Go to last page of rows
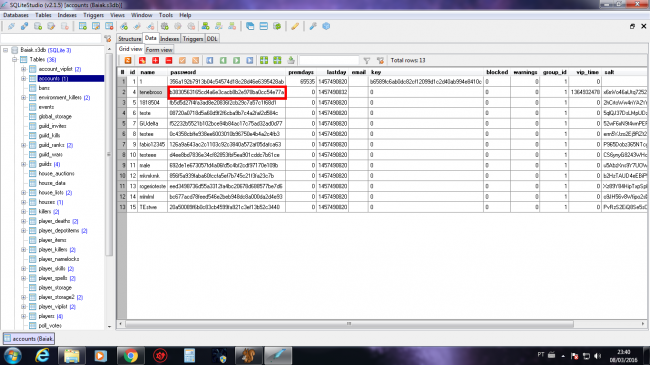The image size is (650, 365). (x=250, y=61)
